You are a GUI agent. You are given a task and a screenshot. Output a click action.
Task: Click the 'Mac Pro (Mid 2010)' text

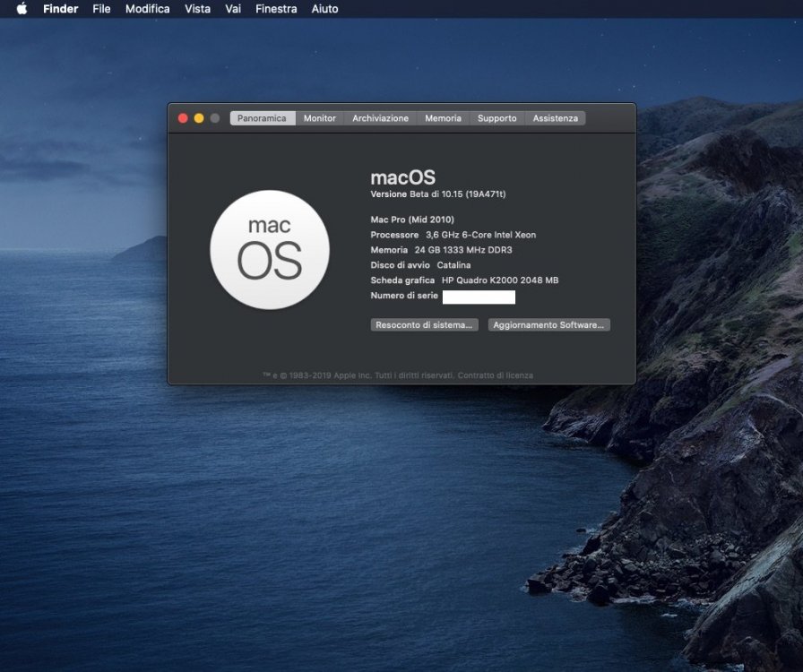[x=412, y=220]
